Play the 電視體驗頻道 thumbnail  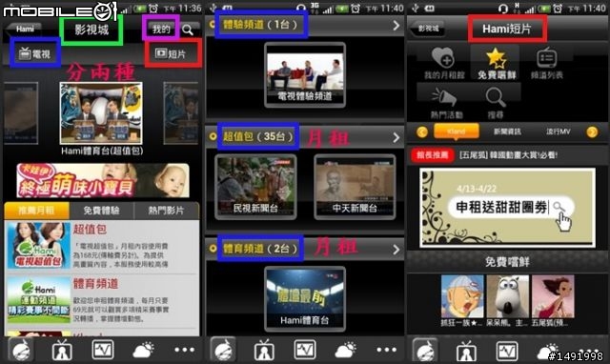305,75
